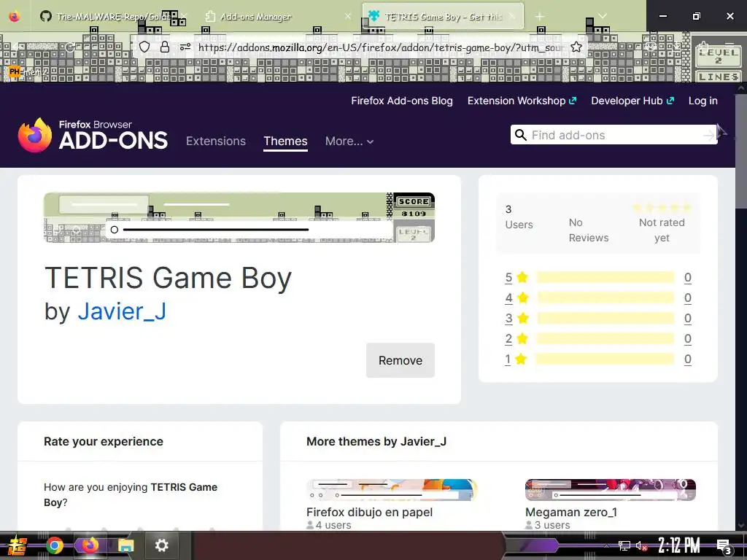This screenshot has width=747, height=560.
Task: Open the Megaman zero_1 theme
Action: [570, 513]
